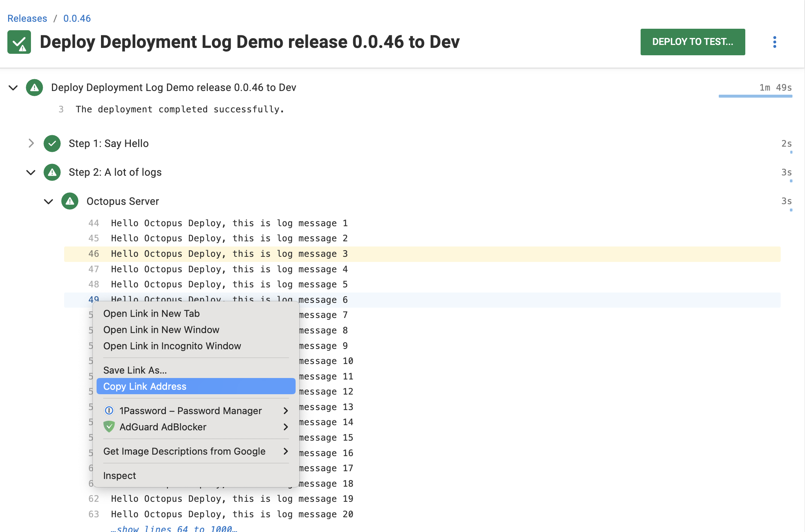This screenshot has width=805, height=532.
Task: Click show lines 64 to 1000 link
Action: click(x=174, y=529)
